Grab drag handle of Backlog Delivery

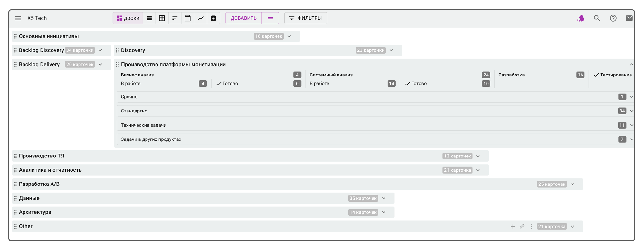[x=15, y=65]
